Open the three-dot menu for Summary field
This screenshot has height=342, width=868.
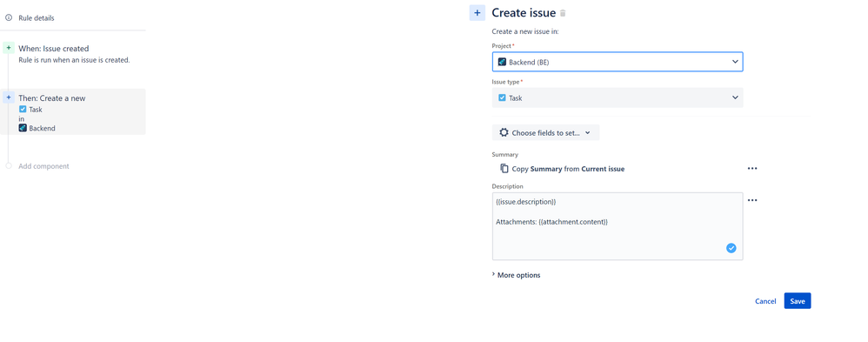tap(752, 169)
